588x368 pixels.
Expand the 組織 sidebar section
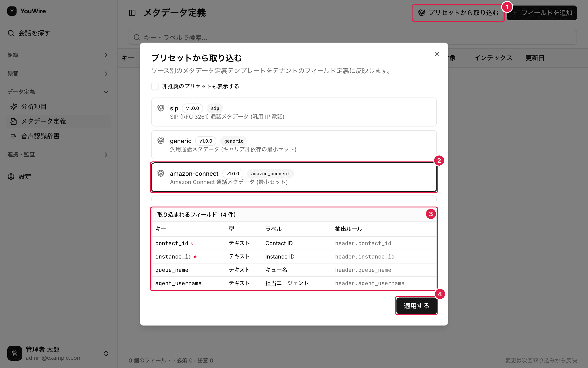point(106,55)
